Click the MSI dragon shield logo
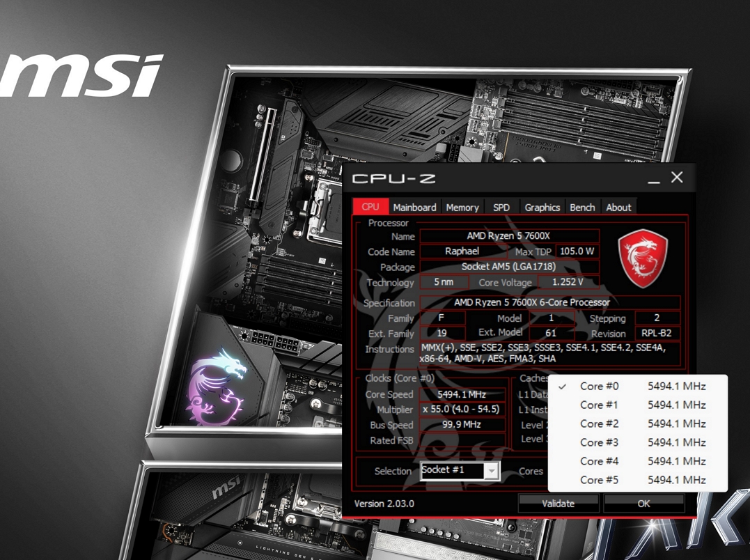 point(642,258)
